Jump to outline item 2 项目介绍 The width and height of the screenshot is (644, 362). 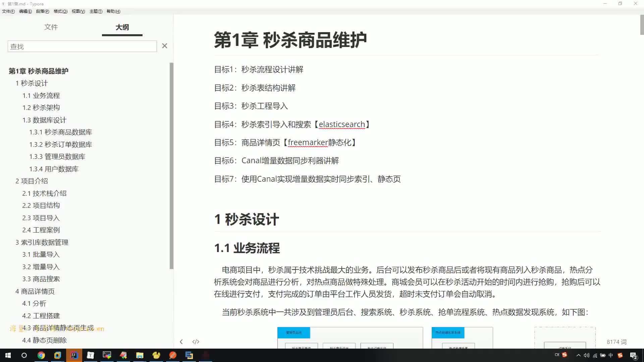pos(32,181)
